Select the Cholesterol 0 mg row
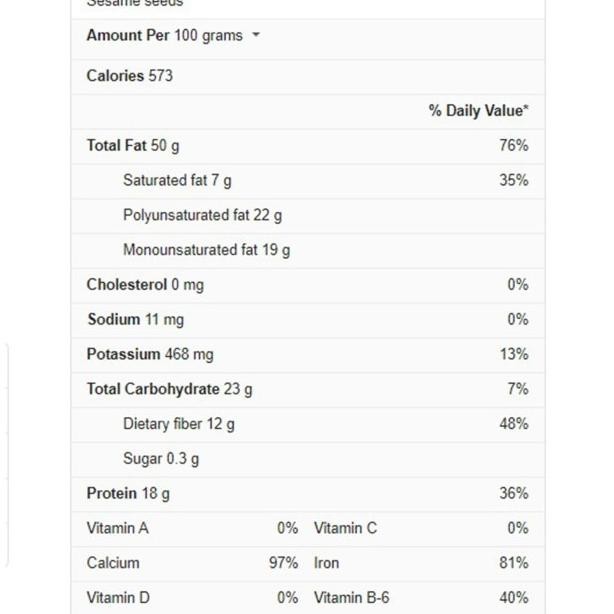Screen dimensions: 614x614 pos(145,284)
